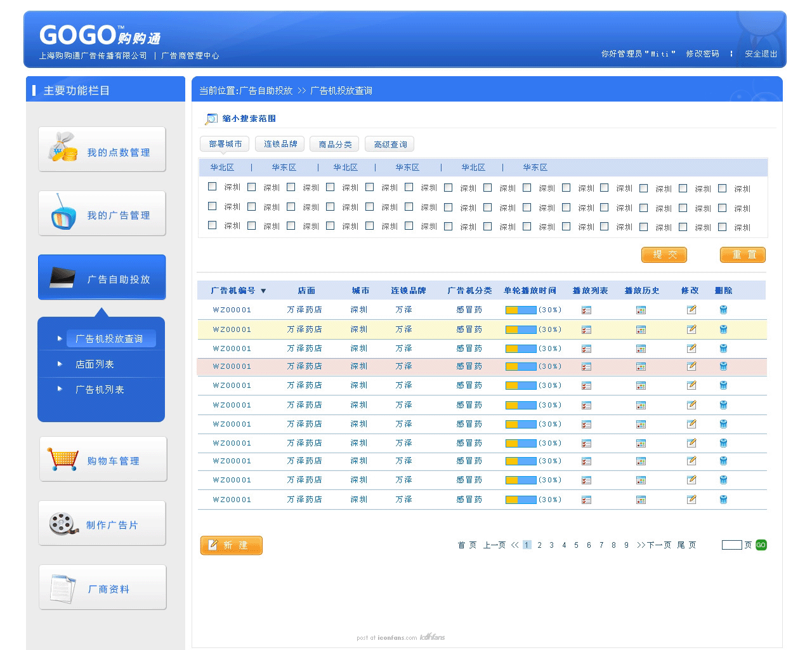Open 我的点数管理 money bag icon
The width and height of the screenshot is (812, 650).
(x=63, y=147)
